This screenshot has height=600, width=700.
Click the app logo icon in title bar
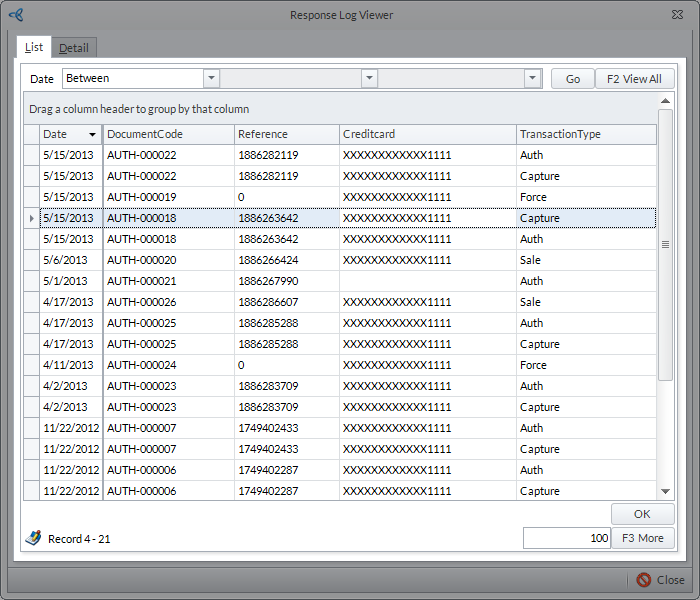pos(15,15)
